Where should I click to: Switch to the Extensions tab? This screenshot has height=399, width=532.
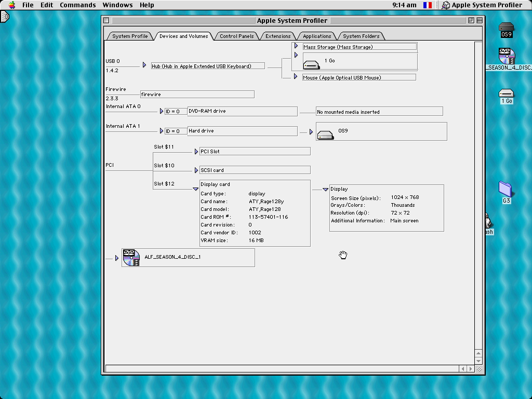coord(278,36)
